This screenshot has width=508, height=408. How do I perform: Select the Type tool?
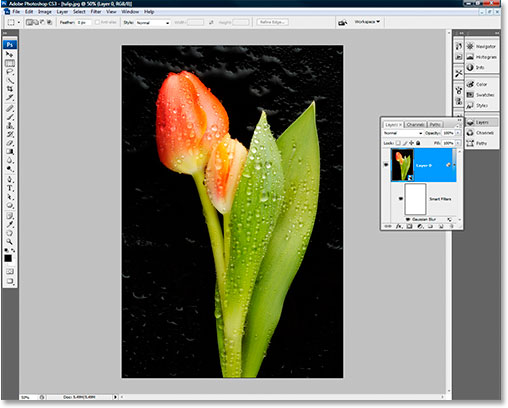point(10,188)
